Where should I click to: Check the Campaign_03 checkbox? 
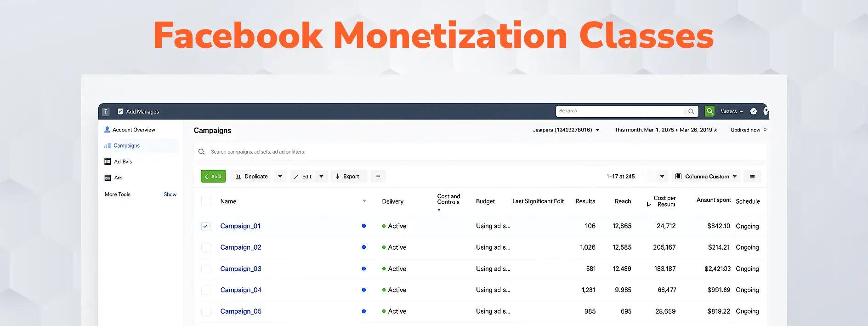(206, 269)
